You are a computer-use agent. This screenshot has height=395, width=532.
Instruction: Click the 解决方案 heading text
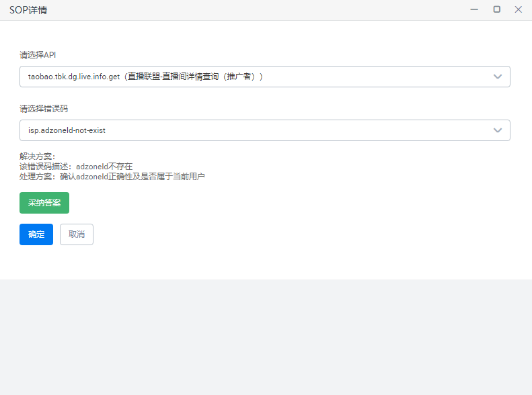[x=37, y=156]
